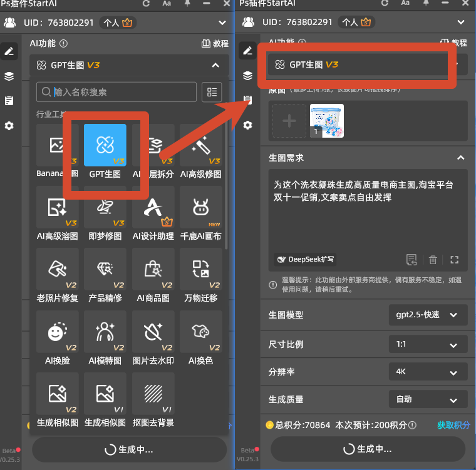Screen dimensions: 476x470
Task: Open the 千鹿AI画布 tool
Action: point(200,207)
